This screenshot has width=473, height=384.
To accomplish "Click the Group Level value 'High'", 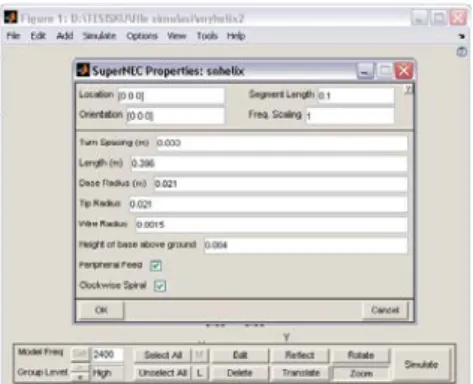I will (x=107, y=373).
